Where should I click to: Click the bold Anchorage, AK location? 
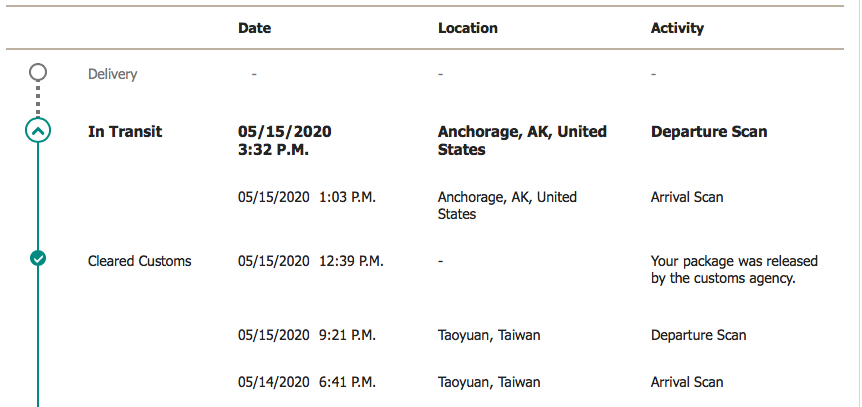coord(522,141)
